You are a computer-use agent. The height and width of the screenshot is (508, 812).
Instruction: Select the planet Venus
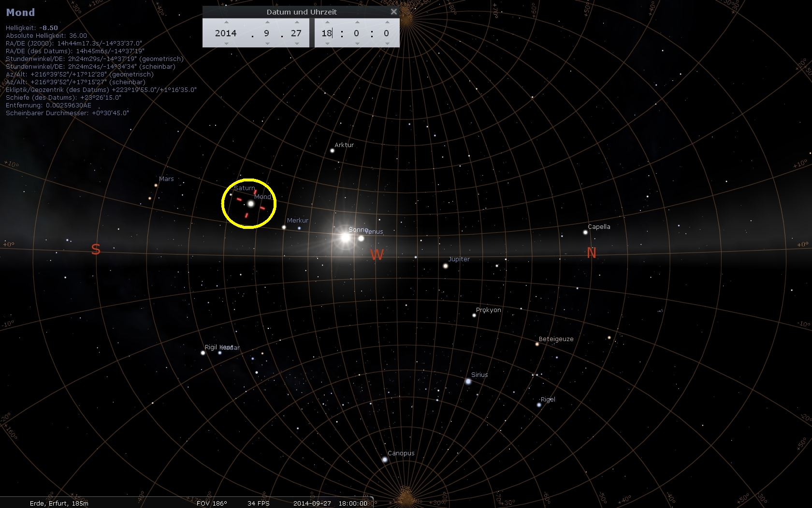pyautogui.click(x=361, y=238)
